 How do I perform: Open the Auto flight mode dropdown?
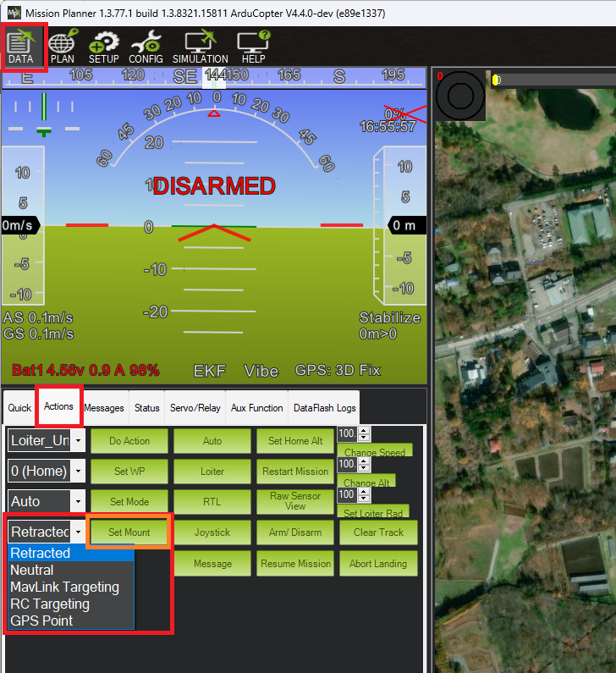click(78, 501)
